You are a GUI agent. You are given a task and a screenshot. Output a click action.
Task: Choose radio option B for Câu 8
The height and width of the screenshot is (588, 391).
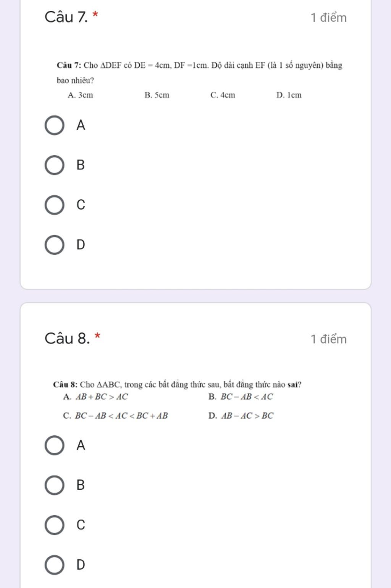pos(55,485)
